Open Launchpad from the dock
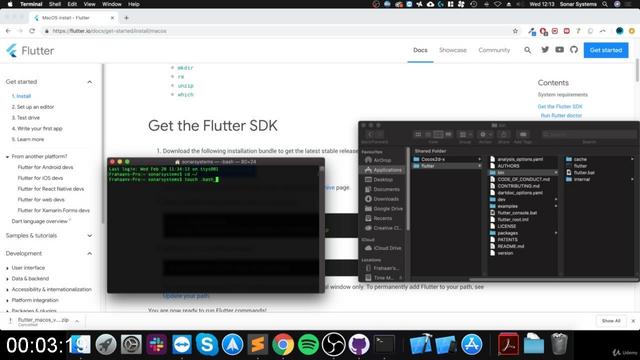Screen dimensions: 640x360 coord(106,344)
